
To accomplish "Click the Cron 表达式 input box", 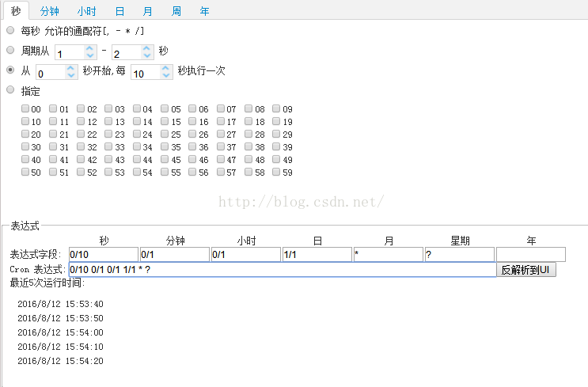I will pyautogui.click(x=283, y=270).
